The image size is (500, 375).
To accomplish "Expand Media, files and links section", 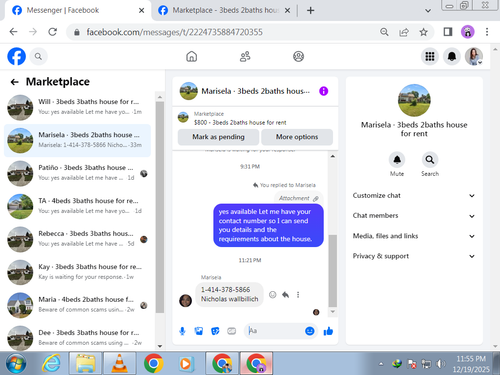I will 414,236.
